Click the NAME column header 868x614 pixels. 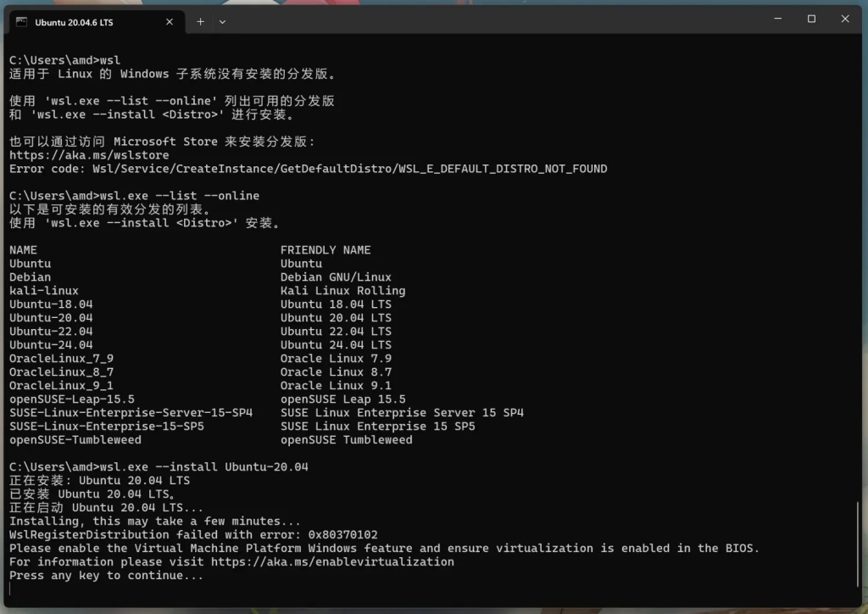[x=23, y=250]
